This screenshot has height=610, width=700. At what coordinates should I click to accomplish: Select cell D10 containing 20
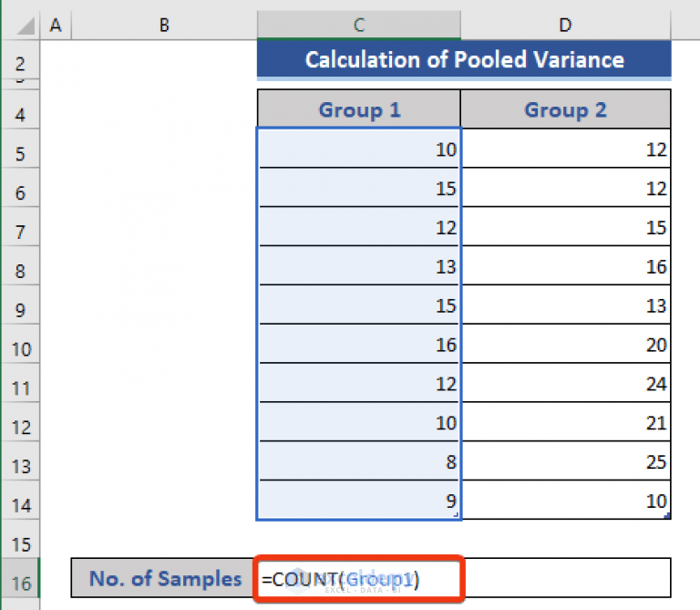point(566,344)
